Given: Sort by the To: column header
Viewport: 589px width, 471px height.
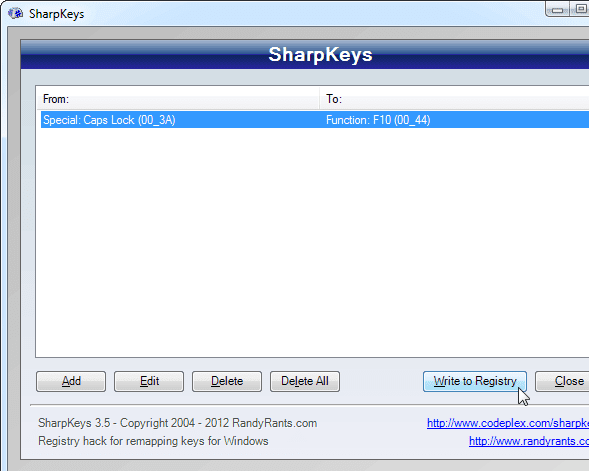Looking at the screenshot, I should point(454,99).
